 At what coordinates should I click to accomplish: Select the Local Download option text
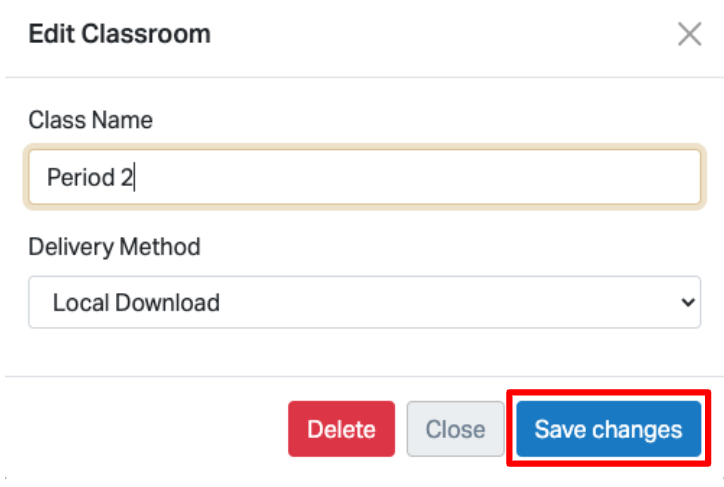point(136,302)
